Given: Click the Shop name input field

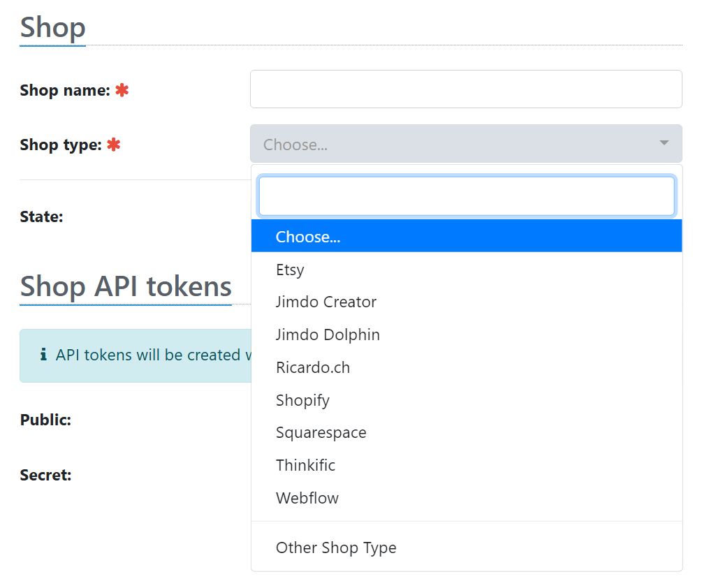Looking at the screenshot, I should tap(466, 89).
